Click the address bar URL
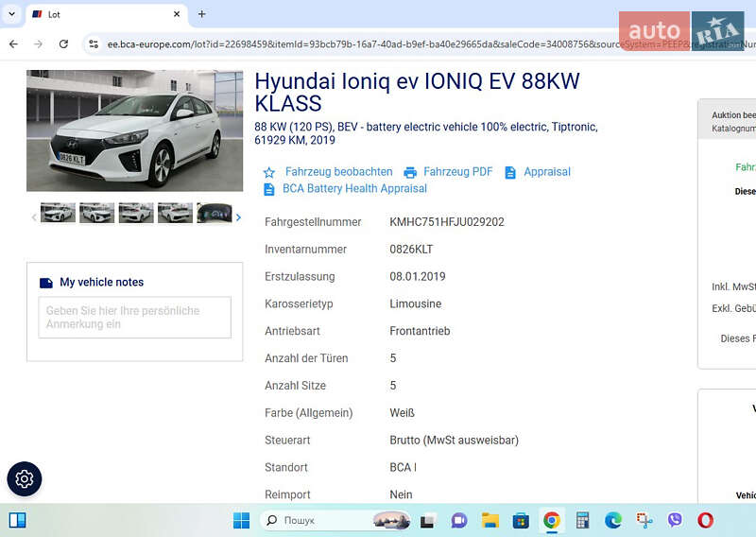The width and height of the screenshot is (756, 537). [x=362, y=43]
